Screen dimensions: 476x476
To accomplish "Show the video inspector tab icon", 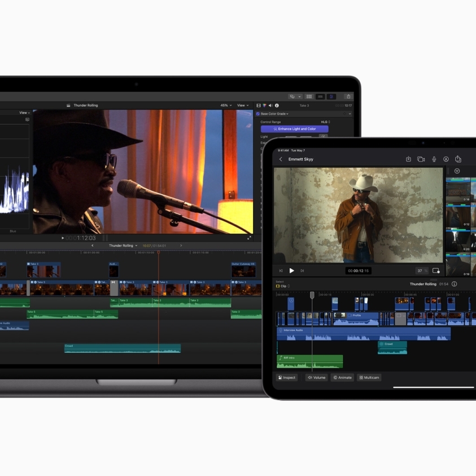I will (259, 106).
